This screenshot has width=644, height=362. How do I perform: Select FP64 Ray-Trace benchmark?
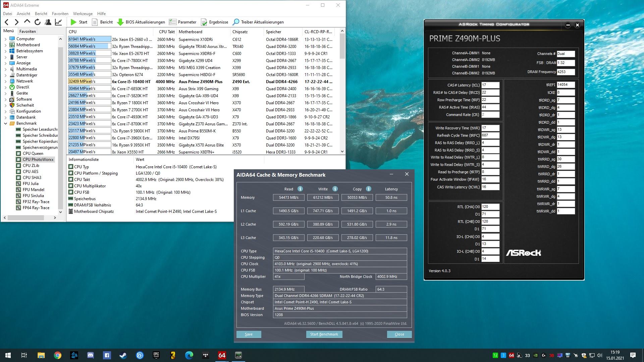[x=36, y=208]
